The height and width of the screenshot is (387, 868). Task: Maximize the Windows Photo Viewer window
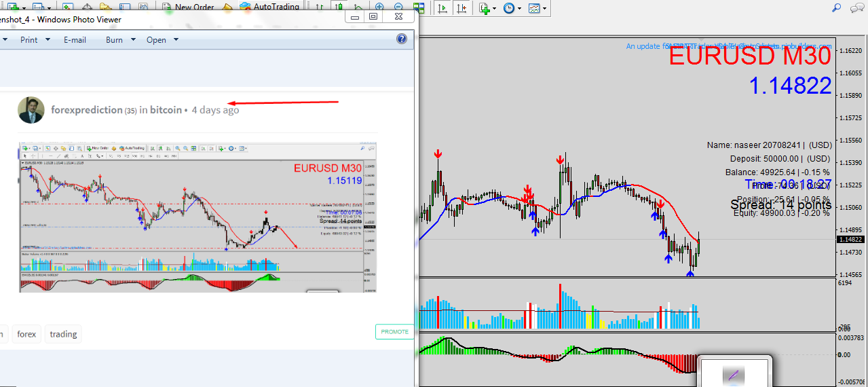click(x=373, y=16)
